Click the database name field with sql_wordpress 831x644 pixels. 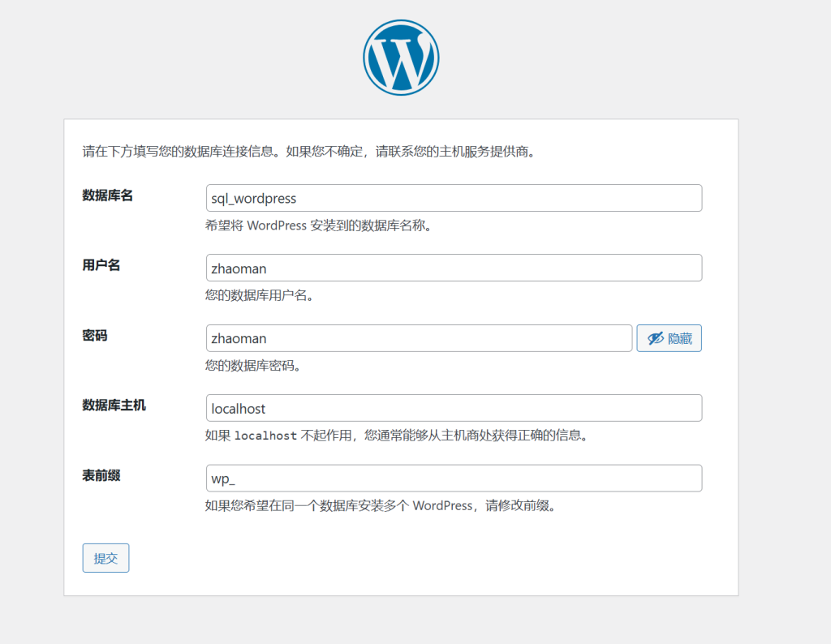[x=454, y=198]
